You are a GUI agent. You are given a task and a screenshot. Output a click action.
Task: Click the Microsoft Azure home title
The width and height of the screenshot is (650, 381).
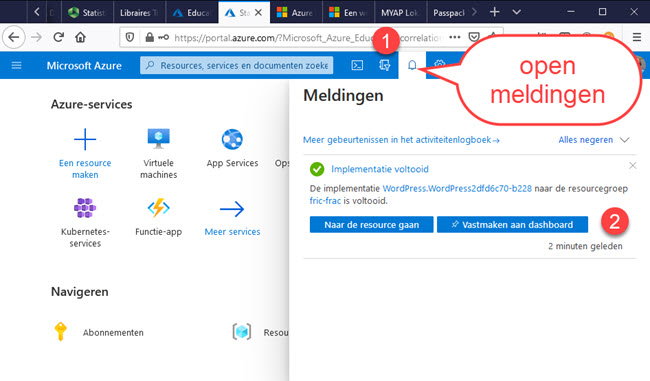(x=84, y=66)
